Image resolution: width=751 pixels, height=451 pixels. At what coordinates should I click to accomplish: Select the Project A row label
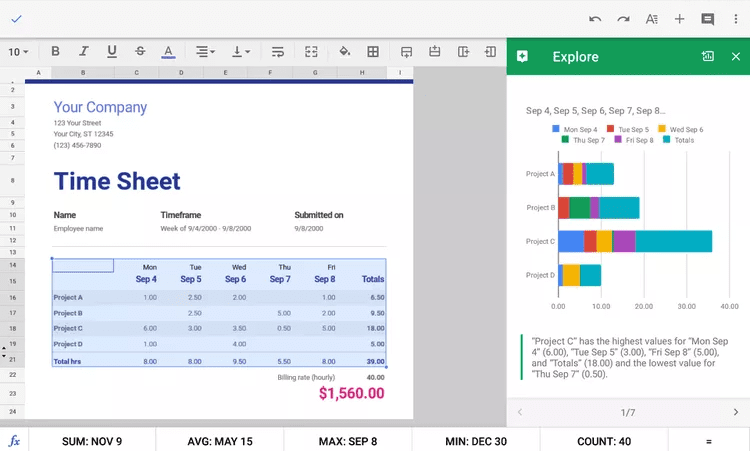pyautogui.click(x=68, y=297)
